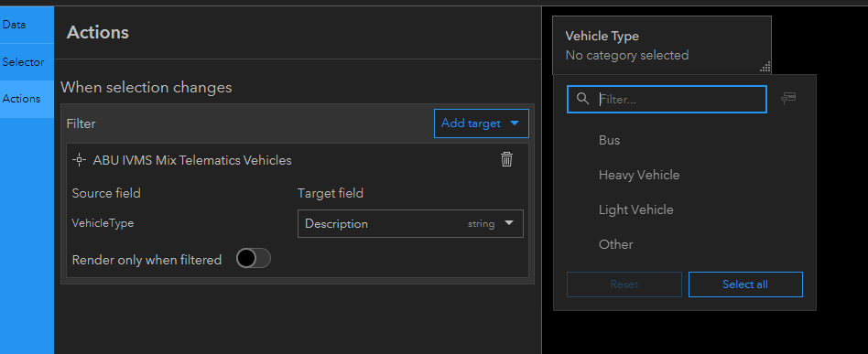The width and height of the screenshot is (868, 354).
Task: Click the No category selected text
Action: (626, 55)
